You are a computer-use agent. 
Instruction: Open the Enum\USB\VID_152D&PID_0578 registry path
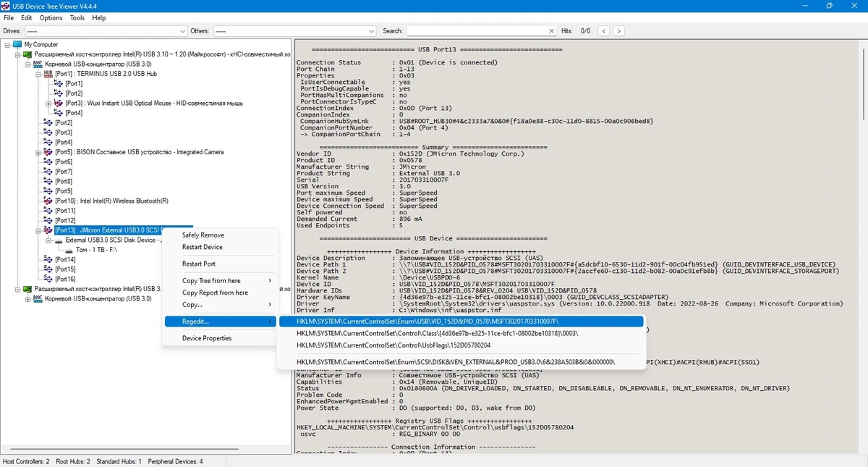461,321
